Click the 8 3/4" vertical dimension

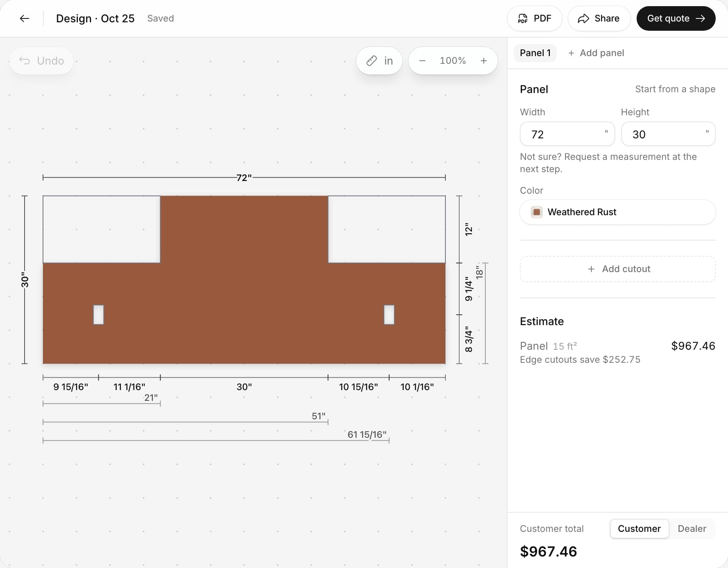pos(468,339)
